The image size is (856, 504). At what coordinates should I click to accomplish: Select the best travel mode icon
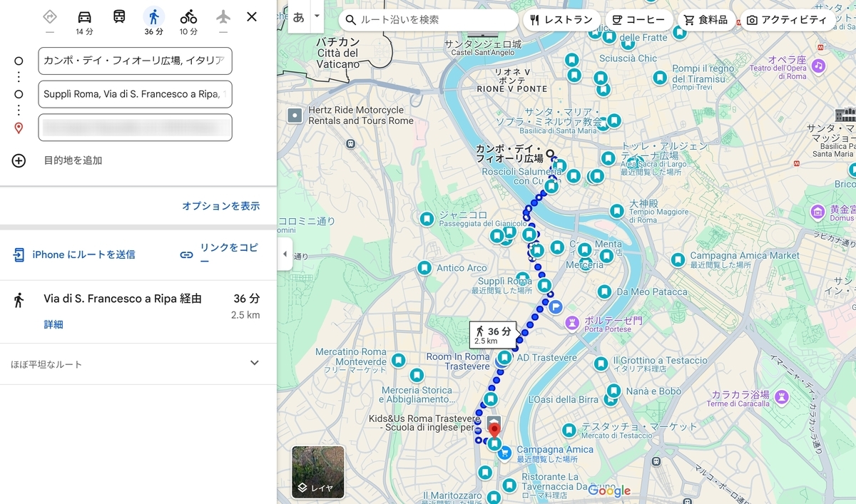[50, 17]
